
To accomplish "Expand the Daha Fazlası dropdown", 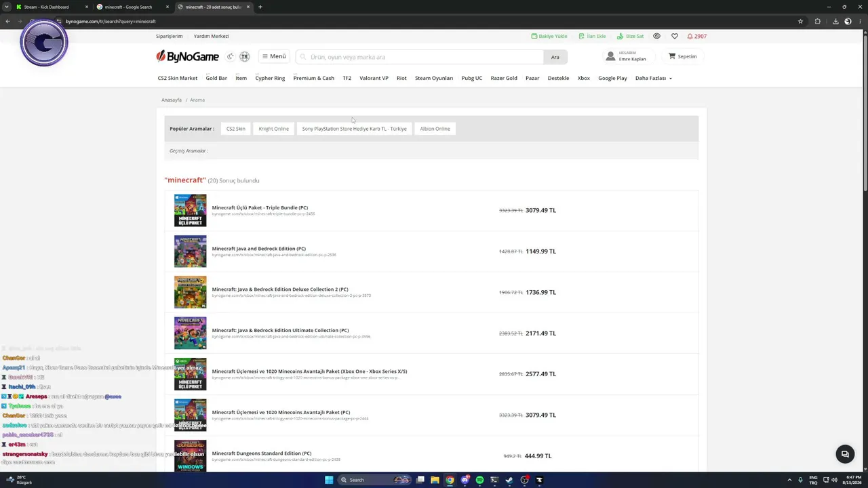I will pos(654,78).
